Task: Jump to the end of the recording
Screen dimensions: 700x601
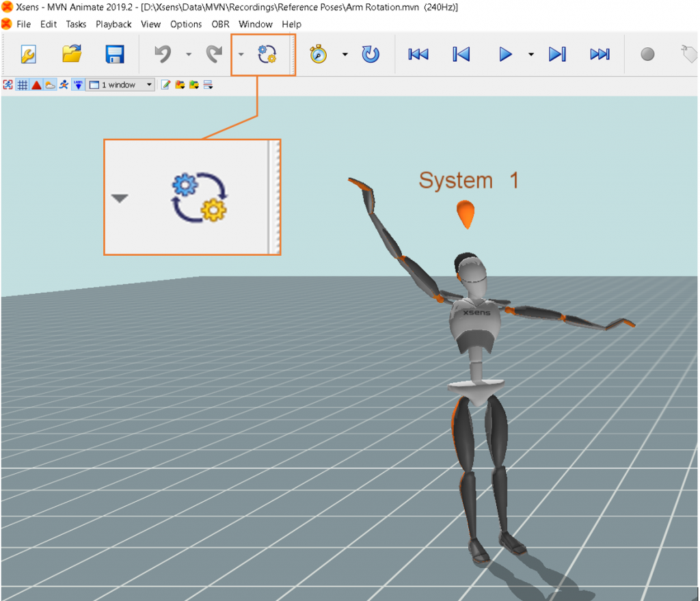Action: click(x=600, y=55)
